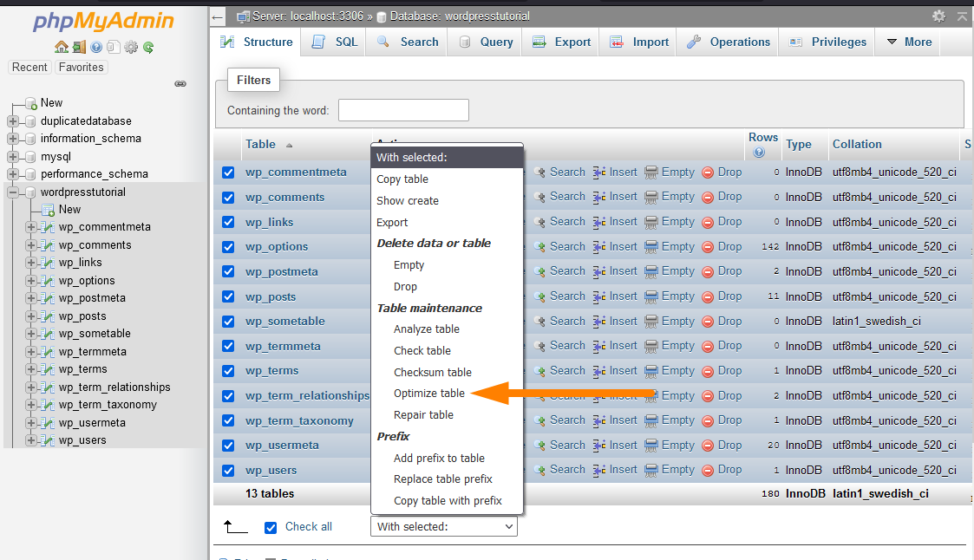Click Empty icon in wp_usermeta row
This screenshot has height=560, width=974.
[x=651, y=446]
